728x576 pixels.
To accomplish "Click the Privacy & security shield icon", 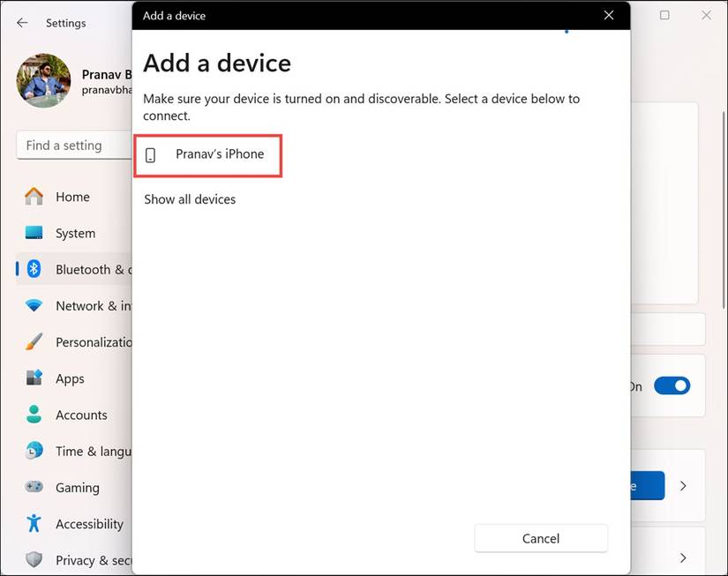I will pyautogui.click(x=34, y=559).
